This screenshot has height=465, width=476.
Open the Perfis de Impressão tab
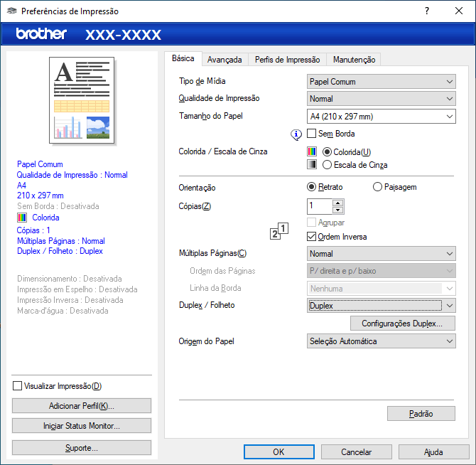click(x=287, y=60)
